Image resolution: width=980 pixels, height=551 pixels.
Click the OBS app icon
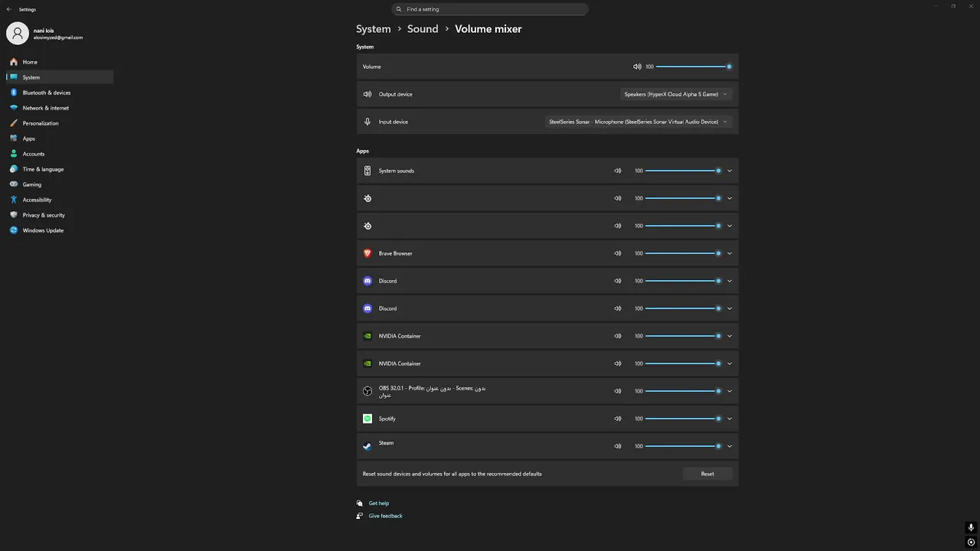point(367,391)
